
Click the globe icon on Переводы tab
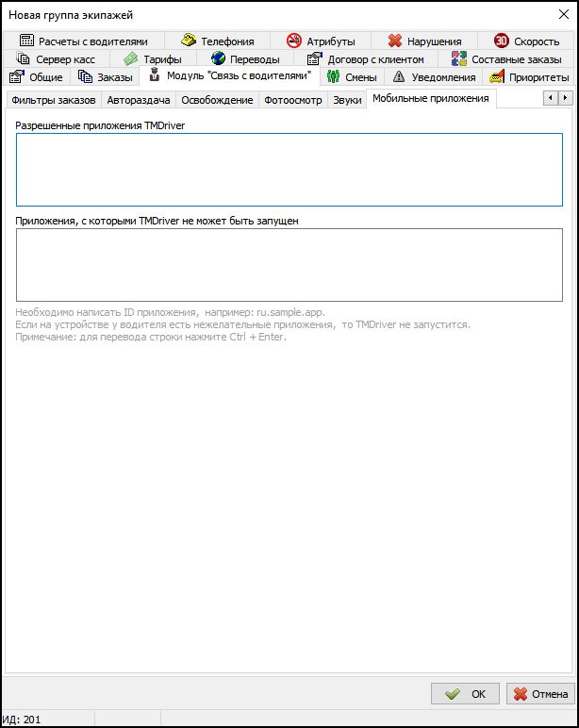[x=218, y=59]
